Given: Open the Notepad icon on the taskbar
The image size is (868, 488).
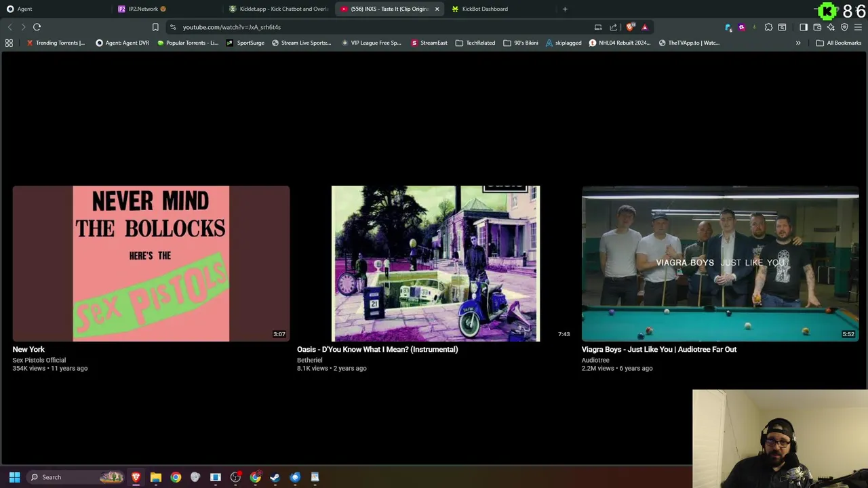Looking at the screenshot, I should tap(315, 477).
